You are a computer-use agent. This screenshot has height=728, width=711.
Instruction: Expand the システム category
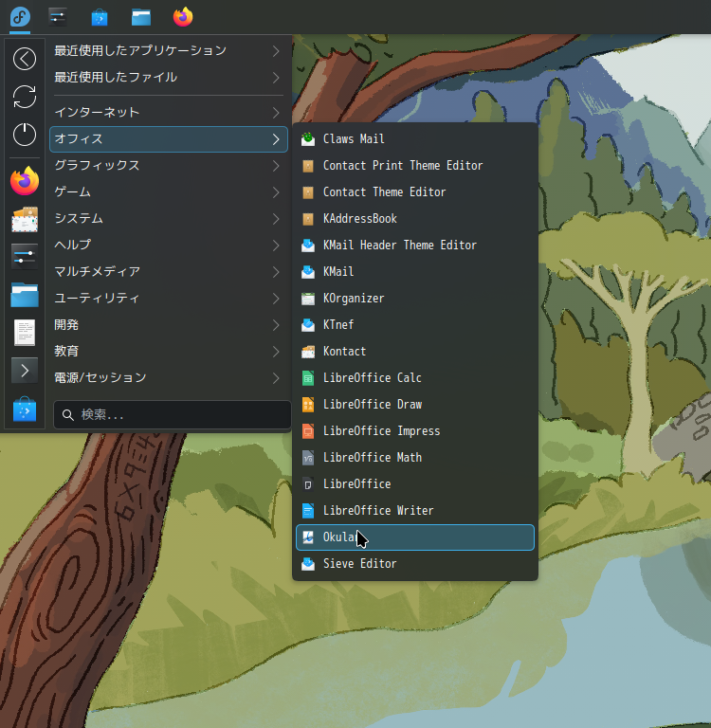[168, 218]
